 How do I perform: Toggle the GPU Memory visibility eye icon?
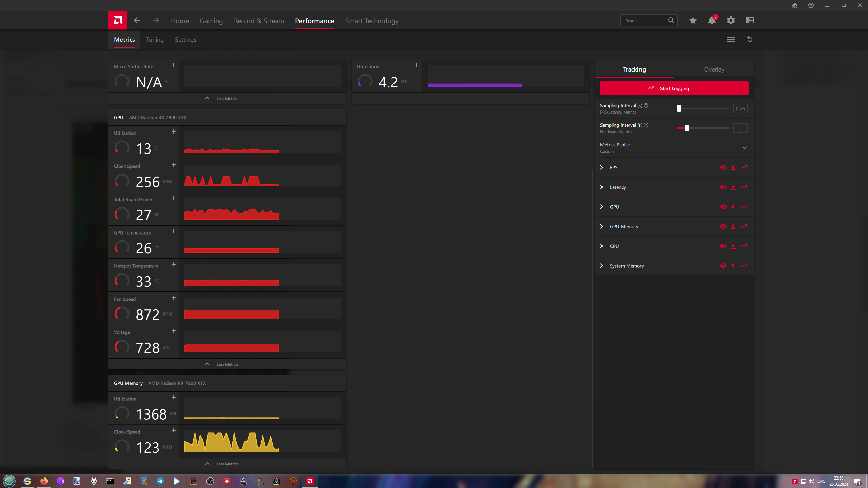point(723,226)
